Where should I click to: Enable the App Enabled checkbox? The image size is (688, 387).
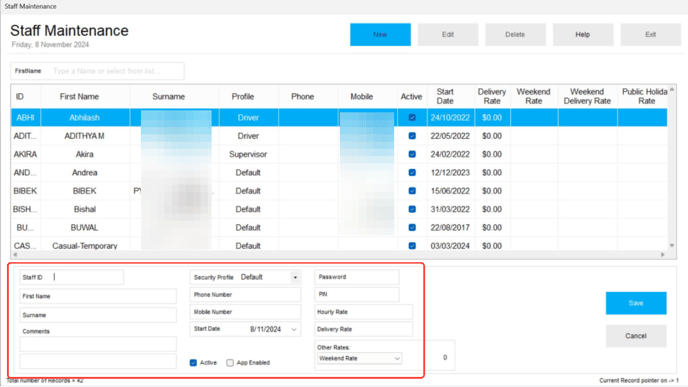[x=230, y=363]
